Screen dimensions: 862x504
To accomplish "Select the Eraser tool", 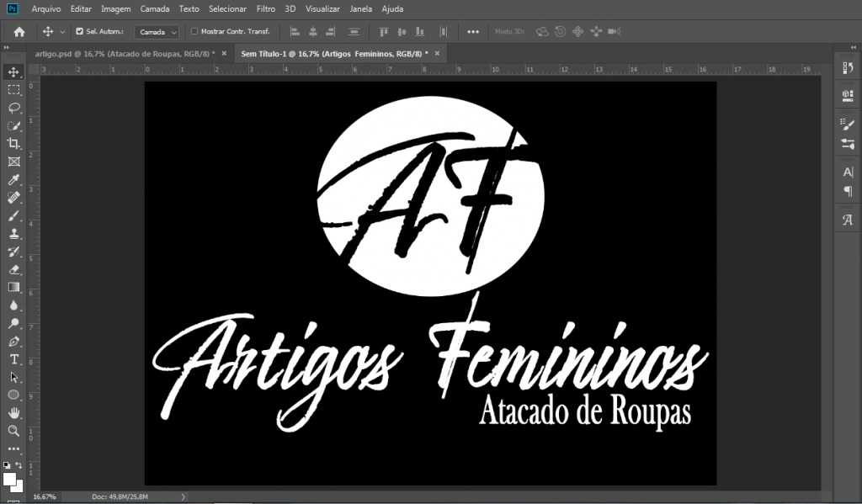I will tap(13, 269).
